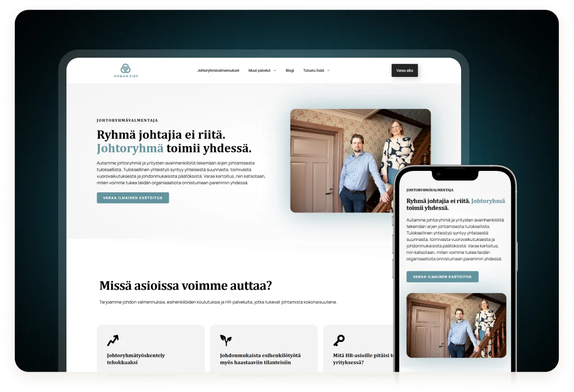Viewport: 574px width, 392px height.
Task: Click the Johtoryhmätyöskentely tehokkaaksi card heading
Action: pos(136,359)
